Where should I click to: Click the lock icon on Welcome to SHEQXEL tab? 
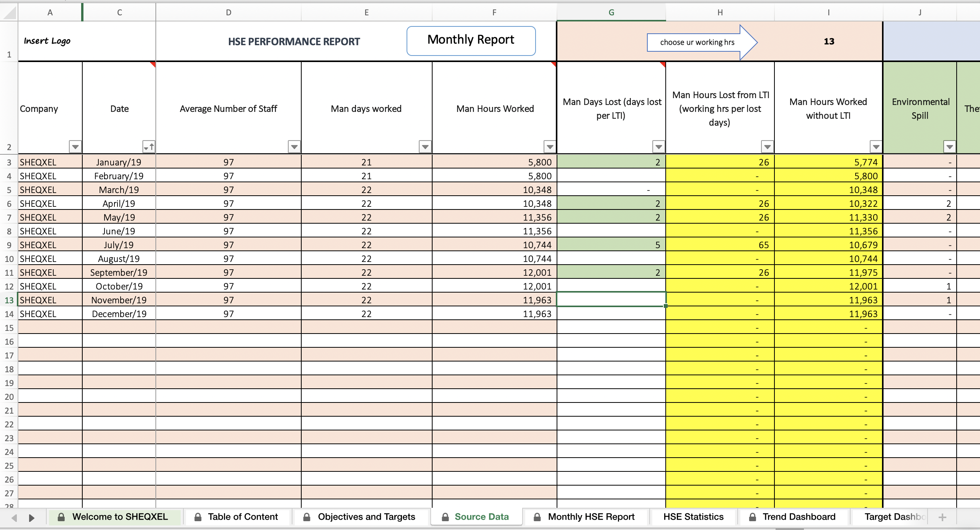pos(62,517)
